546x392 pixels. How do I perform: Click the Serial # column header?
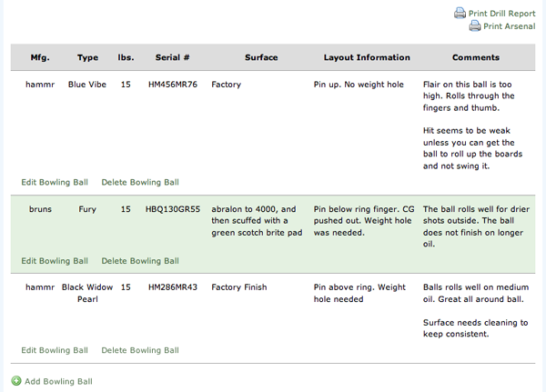click(172, 58)
